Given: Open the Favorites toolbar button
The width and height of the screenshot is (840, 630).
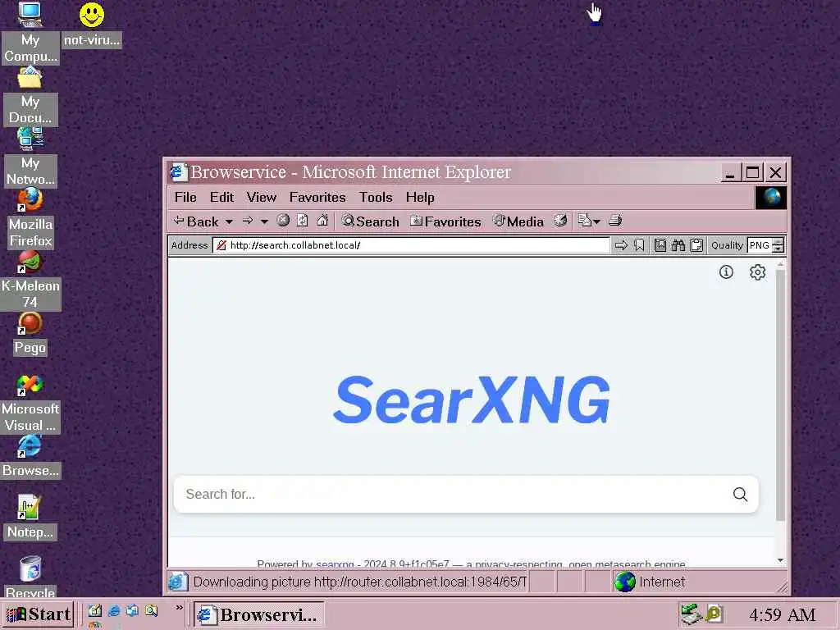Looking at the screenshot, I should pyautogui.click(x=445, y=221).
